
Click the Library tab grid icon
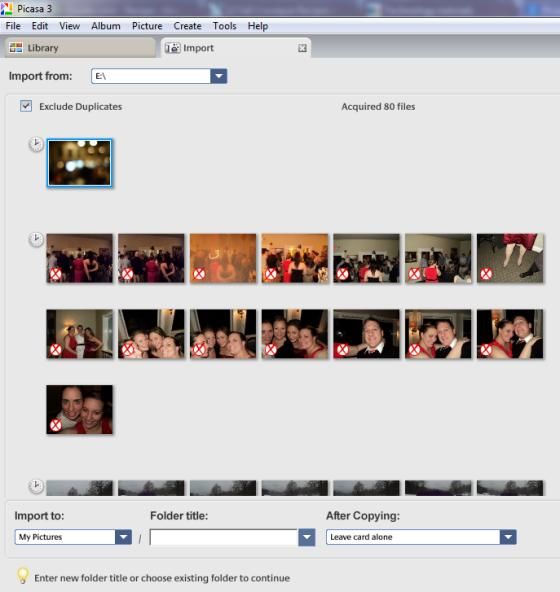[16, 48]
